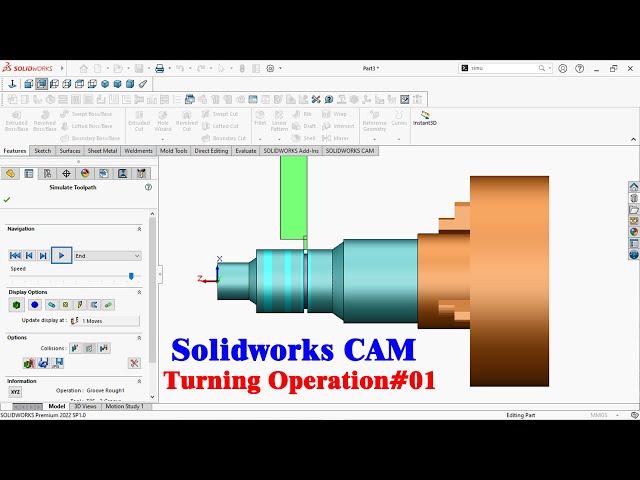Open the Options gear icon
Viewport: 640px width, 480px height.
[x=270, y=69]
